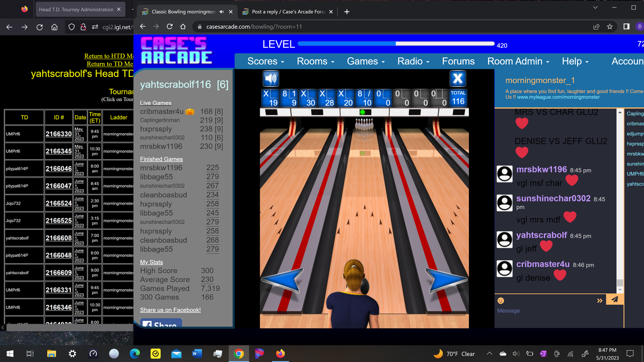This screenshot has height=362, width=644.
Task: Mute the bowling game sound speaker icon
Action: [271, 78]
